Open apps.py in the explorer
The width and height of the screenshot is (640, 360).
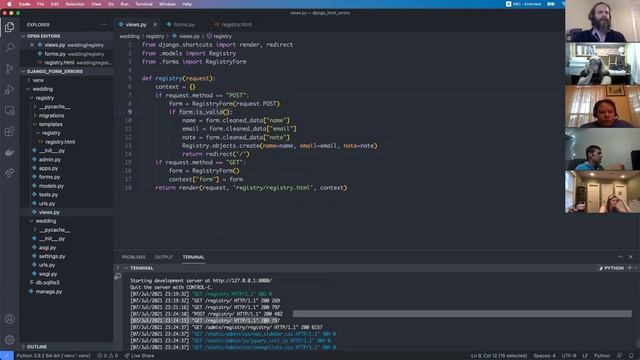48,168
